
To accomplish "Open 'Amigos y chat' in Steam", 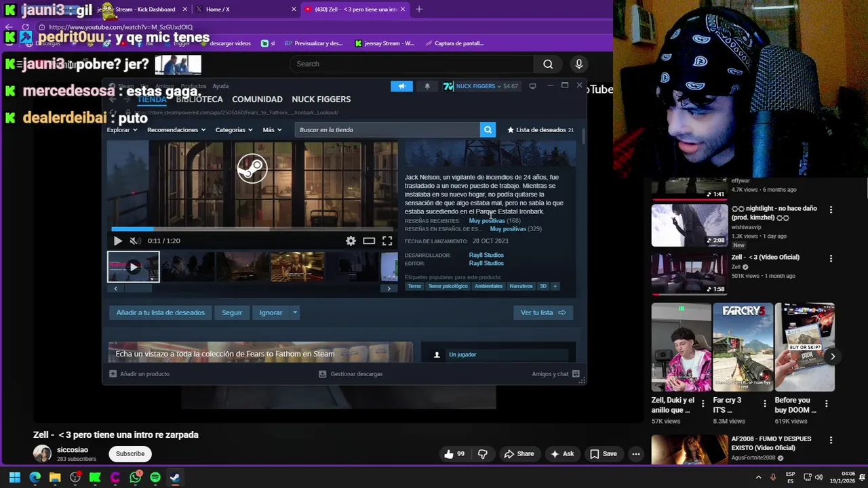I will point(555,373).
